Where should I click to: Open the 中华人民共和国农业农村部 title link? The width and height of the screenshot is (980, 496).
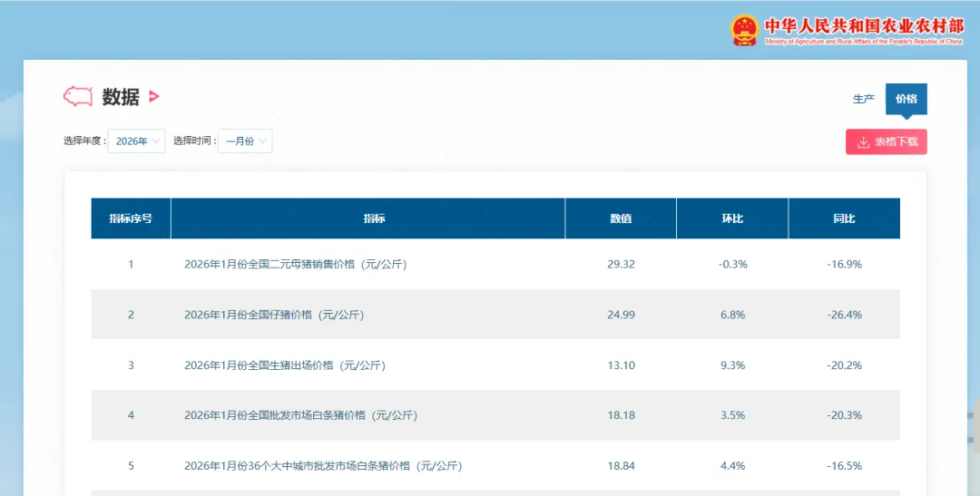tap(864, 26)
